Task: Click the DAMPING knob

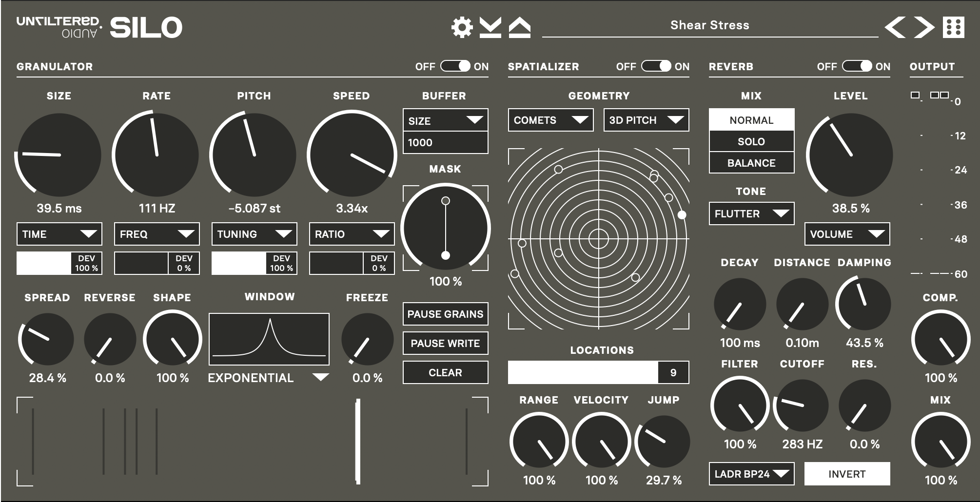Action: (x=863, y=303)
